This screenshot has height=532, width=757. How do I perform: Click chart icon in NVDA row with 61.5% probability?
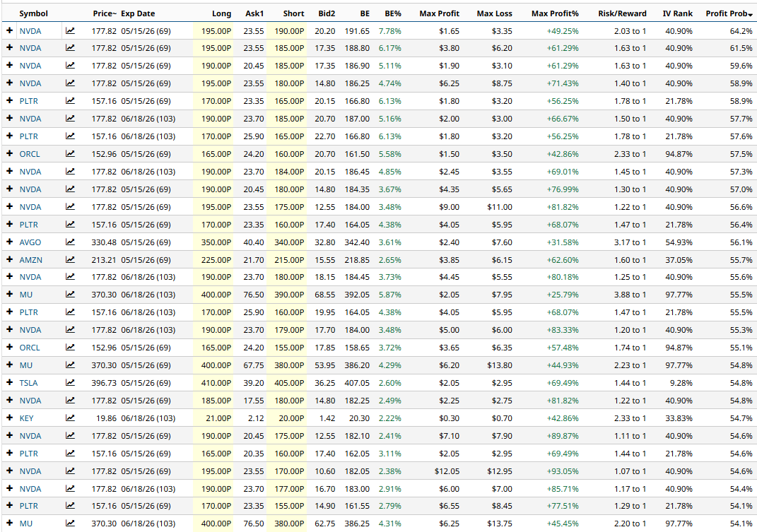[70, 48]
